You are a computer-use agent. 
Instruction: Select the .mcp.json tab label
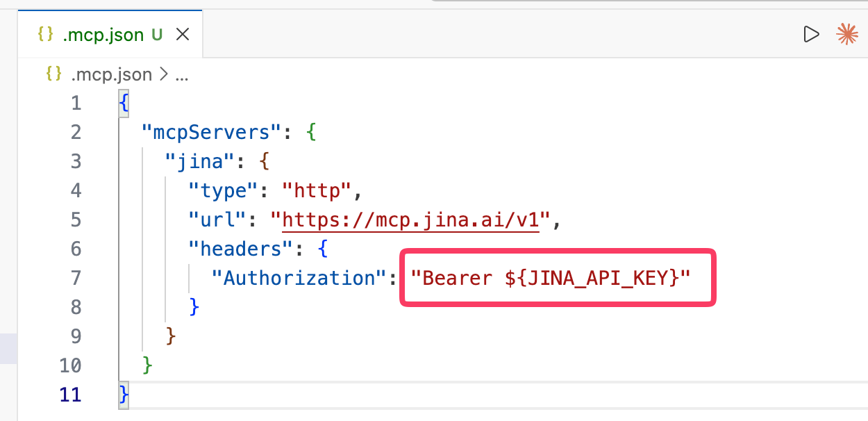[x=103, y=35]
